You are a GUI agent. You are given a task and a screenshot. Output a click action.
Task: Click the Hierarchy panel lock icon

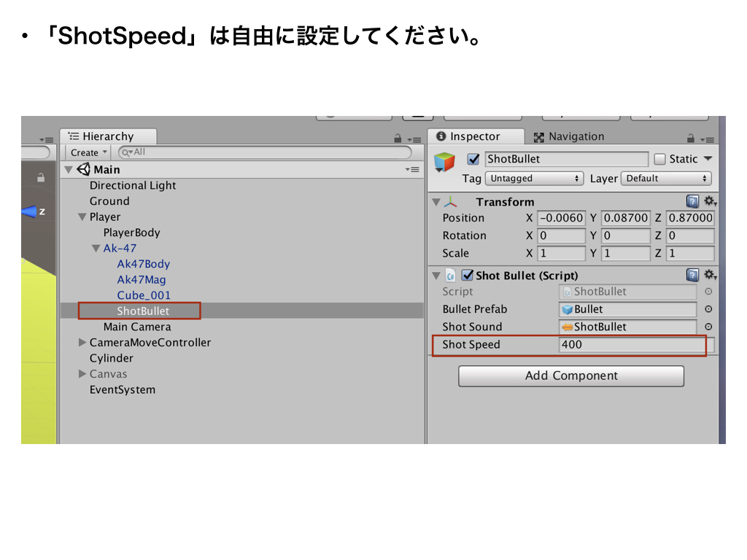click(398, 139)
